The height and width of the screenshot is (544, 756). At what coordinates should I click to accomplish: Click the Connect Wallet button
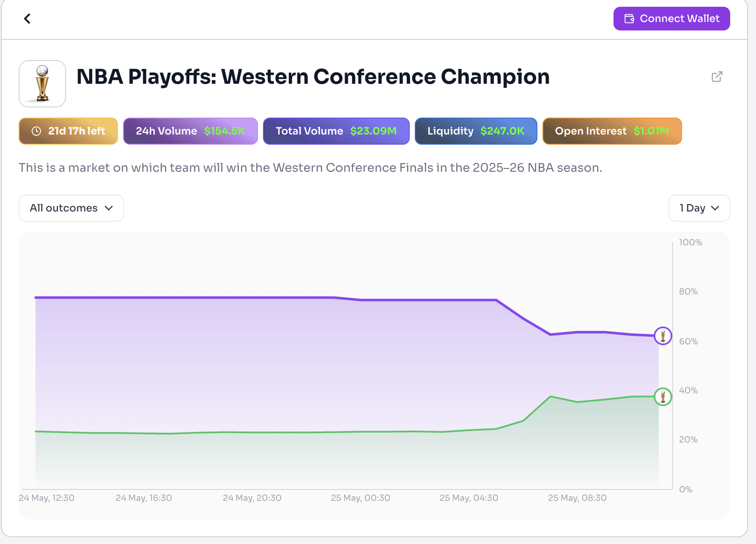tap(671, 19)
